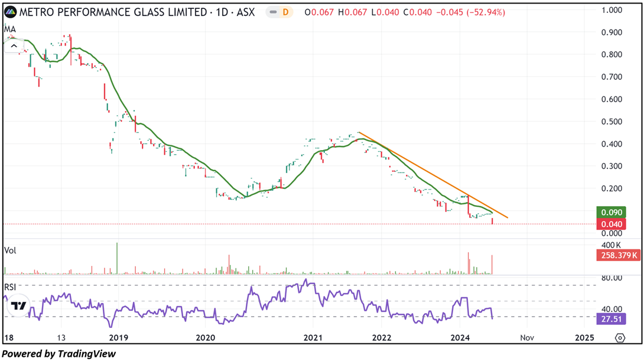Select the RSI indicator label
Viewport: 644px width, 361px height.
pos(10,287)
